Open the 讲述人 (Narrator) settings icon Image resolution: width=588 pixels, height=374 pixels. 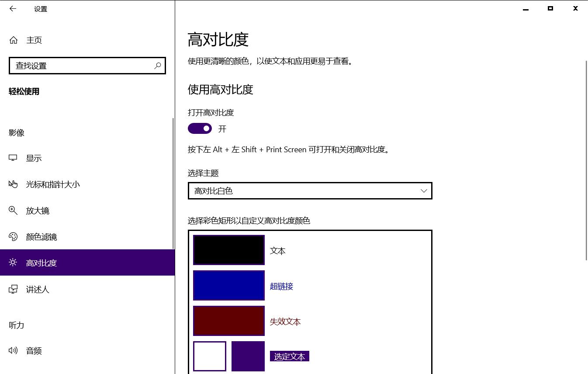pyautogui.click(x=13, y=289)
